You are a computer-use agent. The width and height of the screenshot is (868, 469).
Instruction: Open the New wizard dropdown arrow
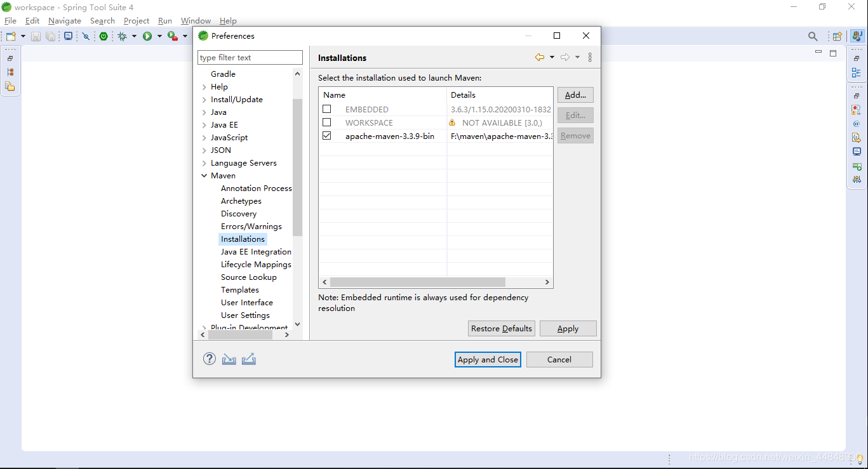tap(23, 36)
